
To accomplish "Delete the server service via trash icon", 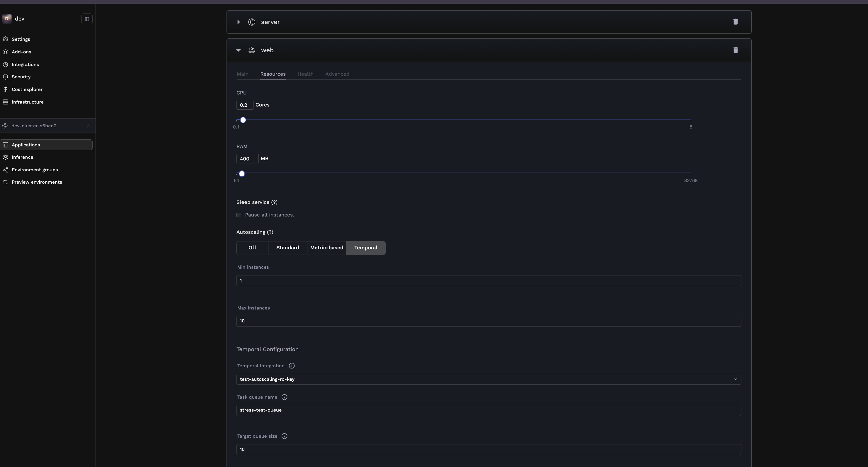I will point(736,22).
